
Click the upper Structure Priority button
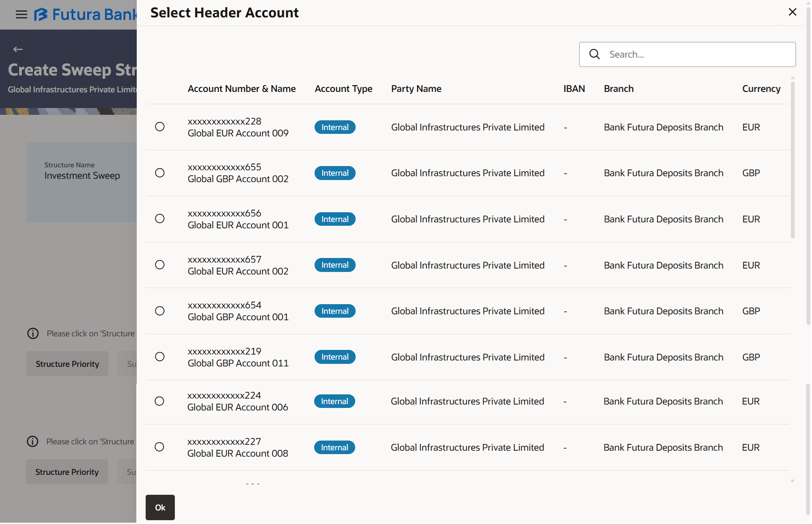(67, 364)
